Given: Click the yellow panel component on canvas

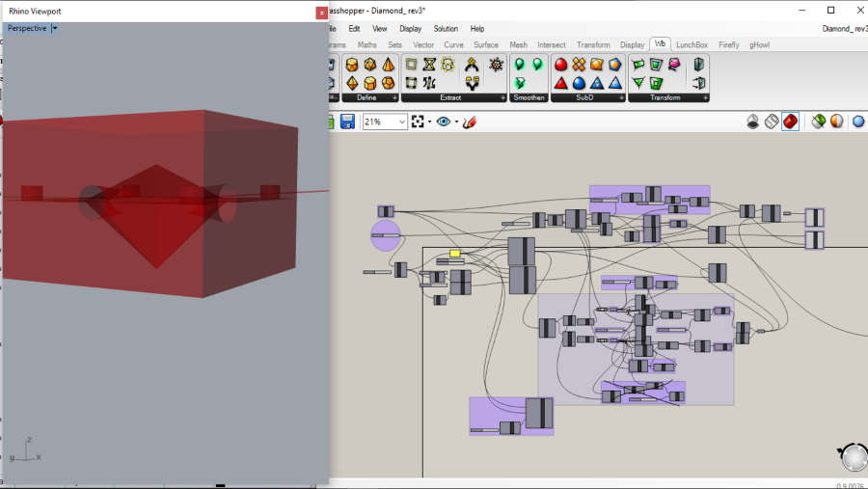Looking at the screenshot, I should pos(455,253).
